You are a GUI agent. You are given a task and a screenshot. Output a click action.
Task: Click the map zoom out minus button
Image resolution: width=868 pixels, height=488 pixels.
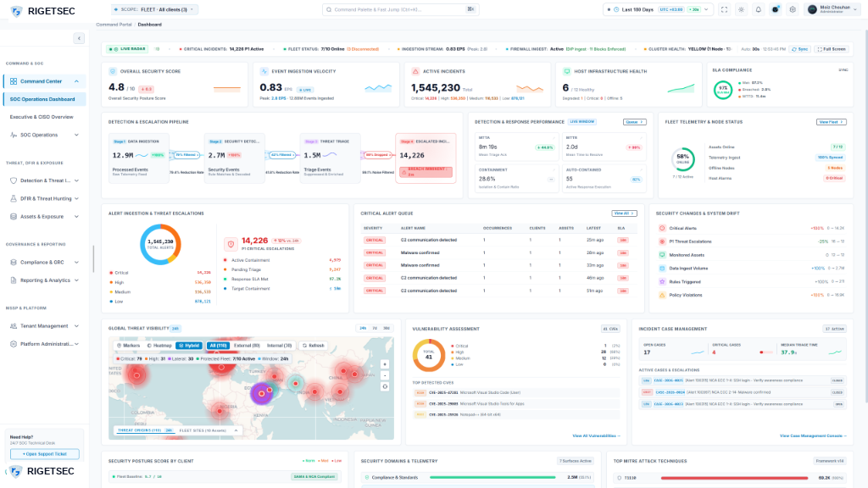385,375
